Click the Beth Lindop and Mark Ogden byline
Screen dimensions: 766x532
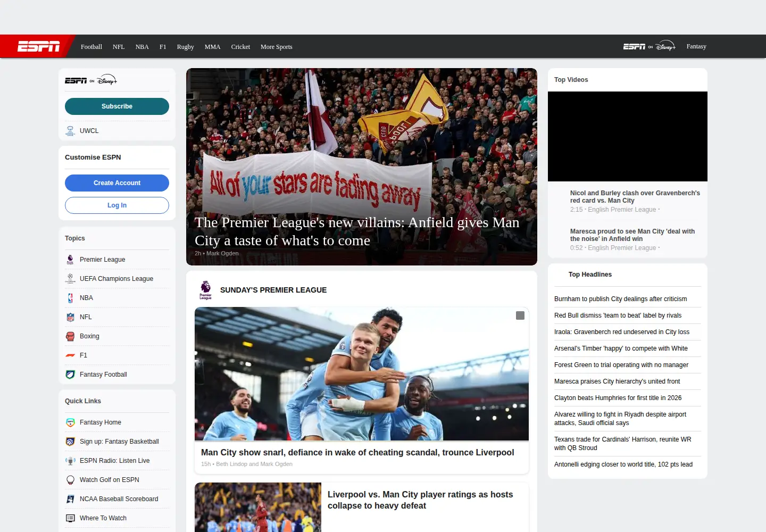254,464
